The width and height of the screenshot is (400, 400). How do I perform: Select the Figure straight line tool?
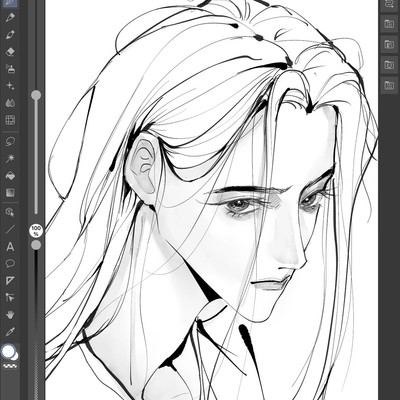10,229
